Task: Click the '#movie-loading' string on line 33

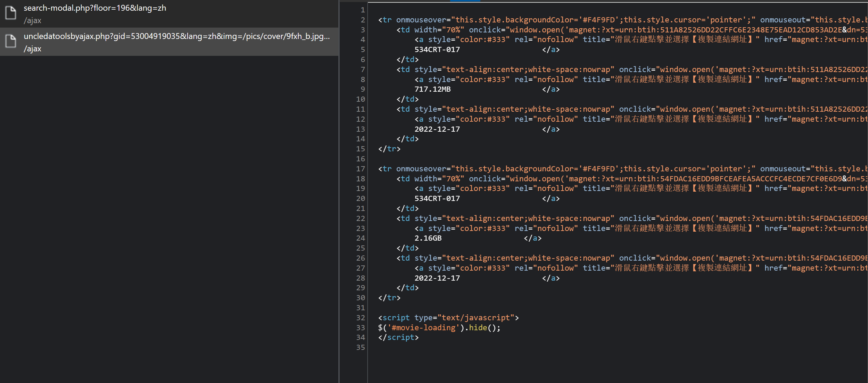Action: click(x=423, y=328)
